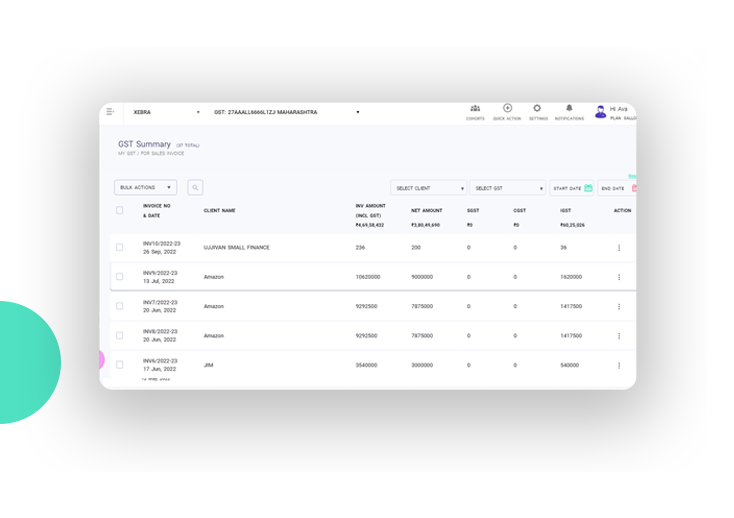734x518 pixels.
Task: Click the Start Date field
Action: pyautogui.click(x=572, y=188)
